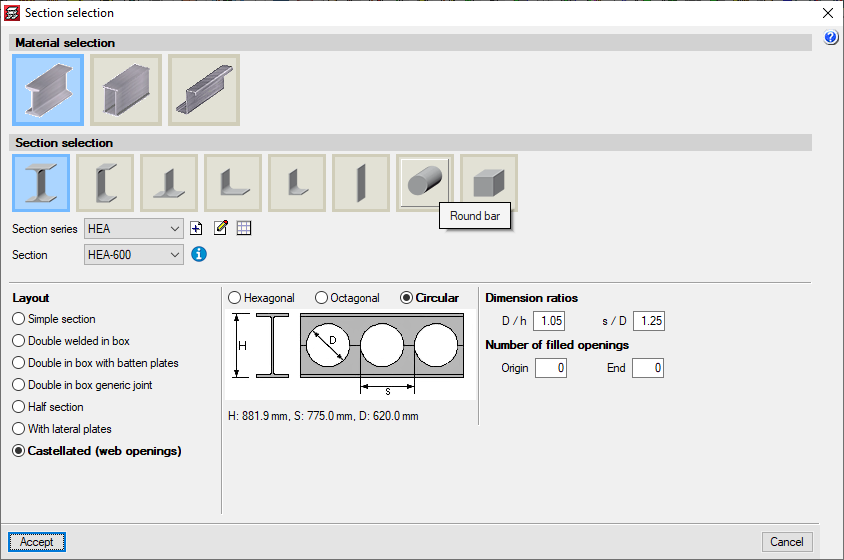
Task: Choose the equal angle section type
Action: [x=233, y=183]
